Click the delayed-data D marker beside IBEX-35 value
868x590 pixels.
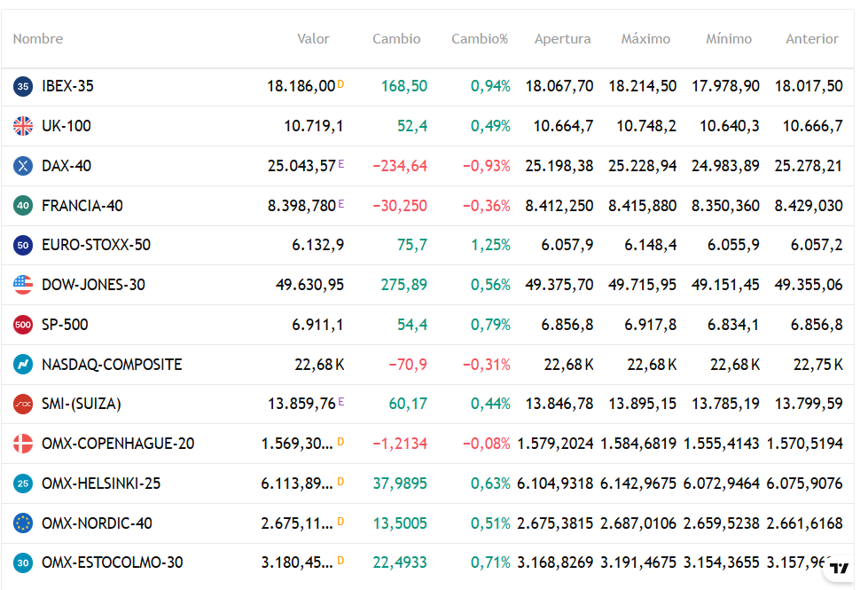[340, 84]
